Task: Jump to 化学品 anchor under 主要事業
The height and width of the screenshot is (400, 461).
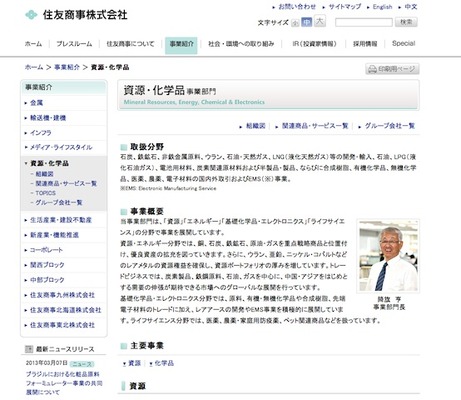Action: click(x=164, y=363)
